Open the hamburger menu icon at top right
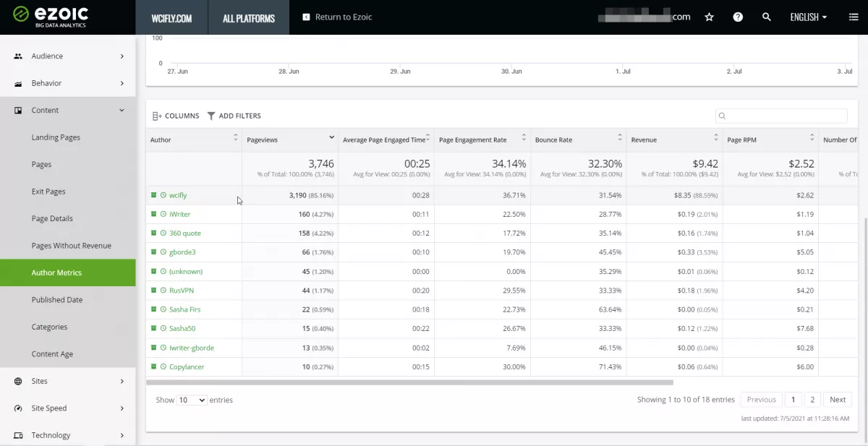This screenshot has height=446, width=868. click(854, 17)
